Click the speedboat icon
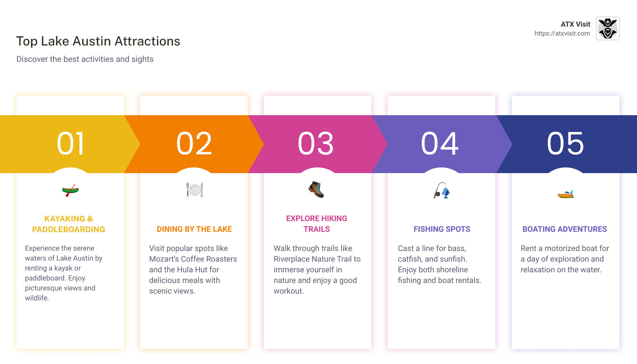The width and height of the screenshot is (637, 364). [x=565, y=194]
